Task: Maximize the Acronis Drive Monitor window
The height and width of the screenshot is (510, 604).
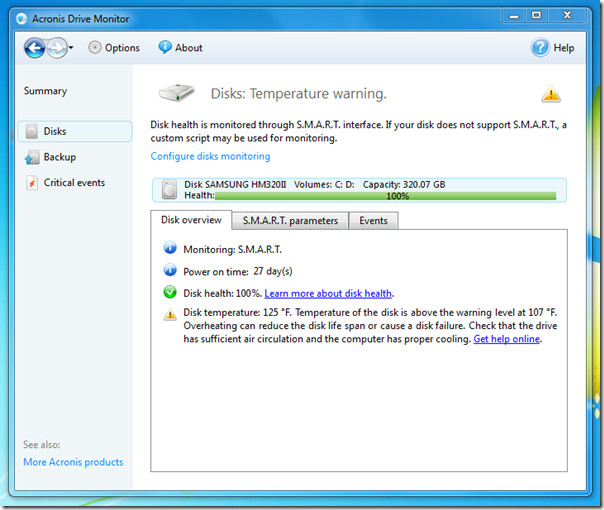Action: coord(536,16)
